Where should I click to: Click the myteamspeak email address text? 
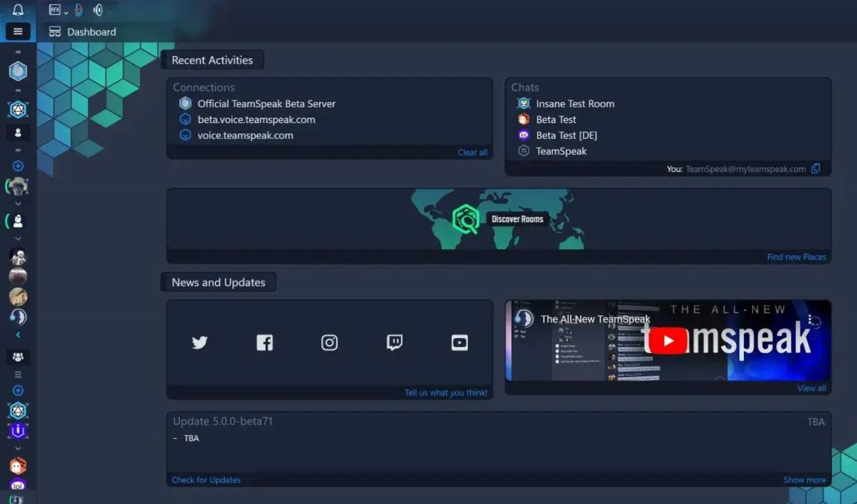746,169
